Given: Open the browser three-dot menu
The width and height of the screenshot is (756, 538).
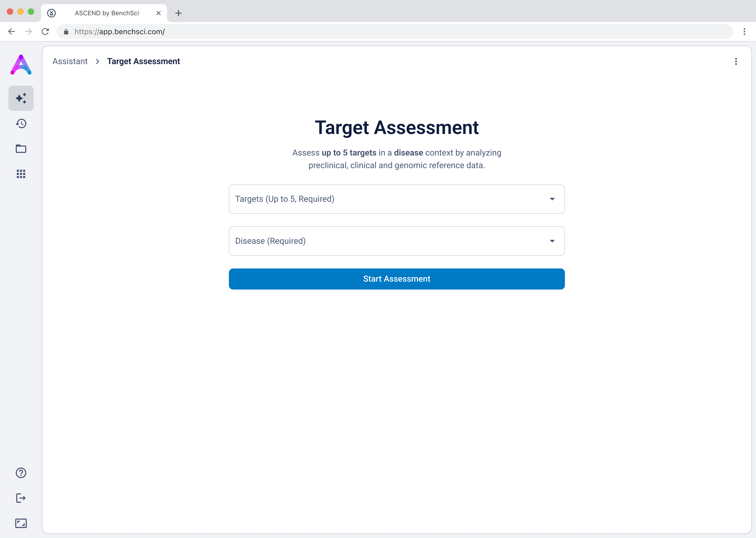Looking at the screenshot, I should click(744, 32).
